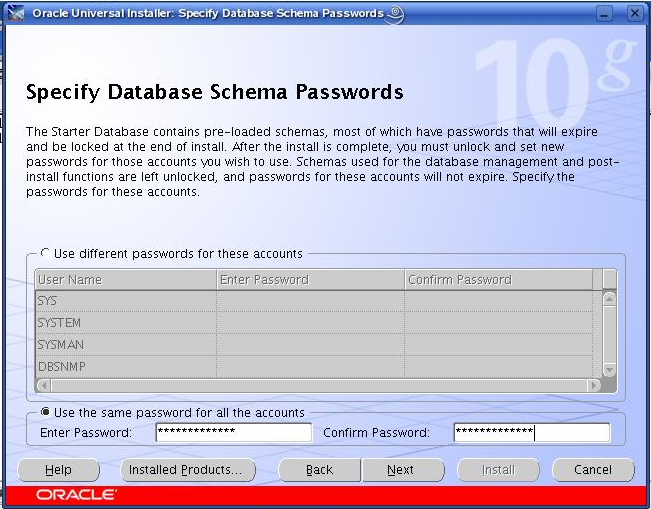651x509 pixels.
Task: Click the horizontal scrollbar left arrow
Action: pos(43,385)
